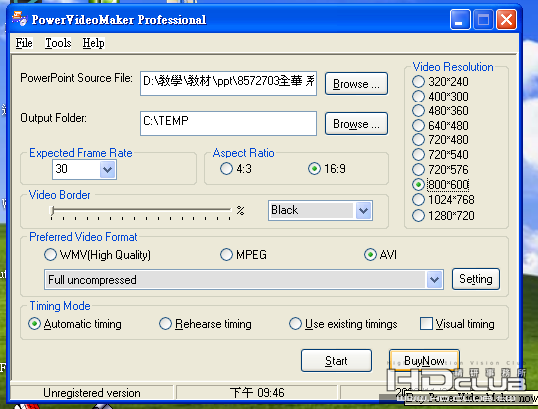Viewport: 538px width, 409px height.
Task: Expand the Expected Frame Rate dropdown
Action: [x=107, y=170]
